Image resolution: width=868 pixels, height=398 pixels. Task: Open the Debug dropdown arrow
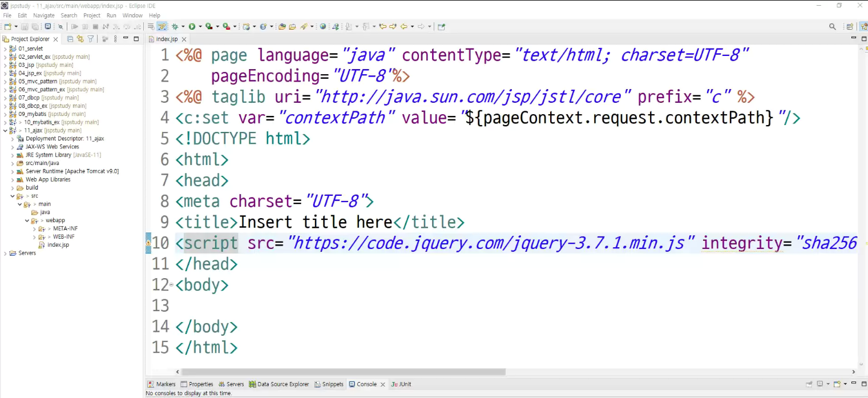click(183, 26)
